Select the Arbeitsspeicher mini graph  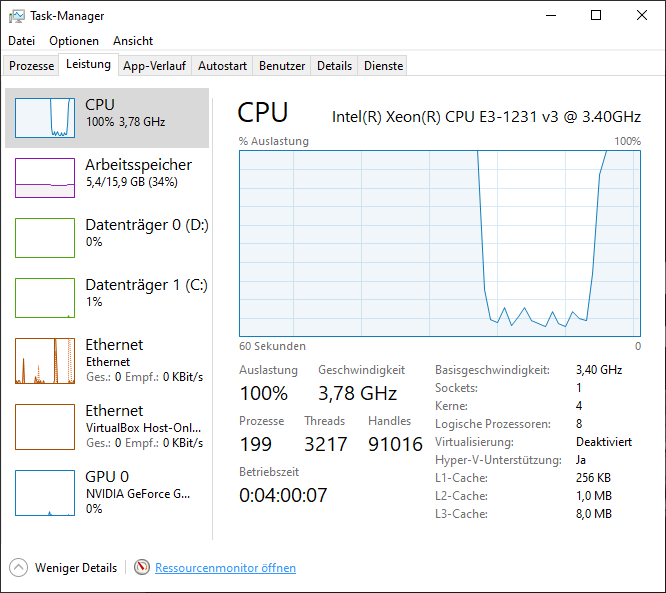point(45,178)
